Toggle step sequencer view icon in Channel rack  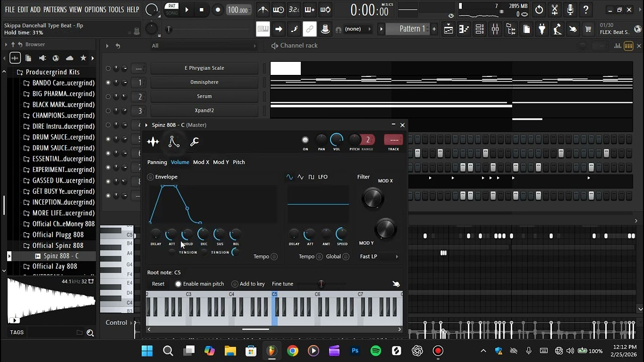[x=628, y=46]
